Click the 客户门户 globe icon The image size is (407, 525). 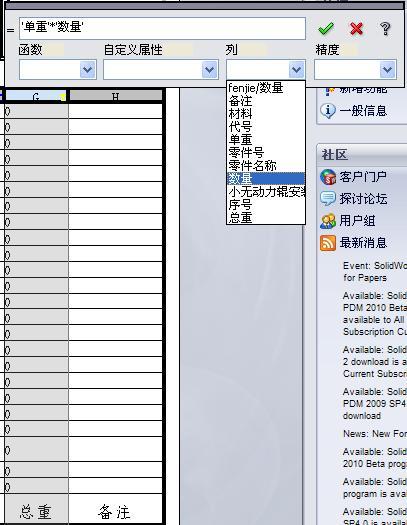[328, 177]
